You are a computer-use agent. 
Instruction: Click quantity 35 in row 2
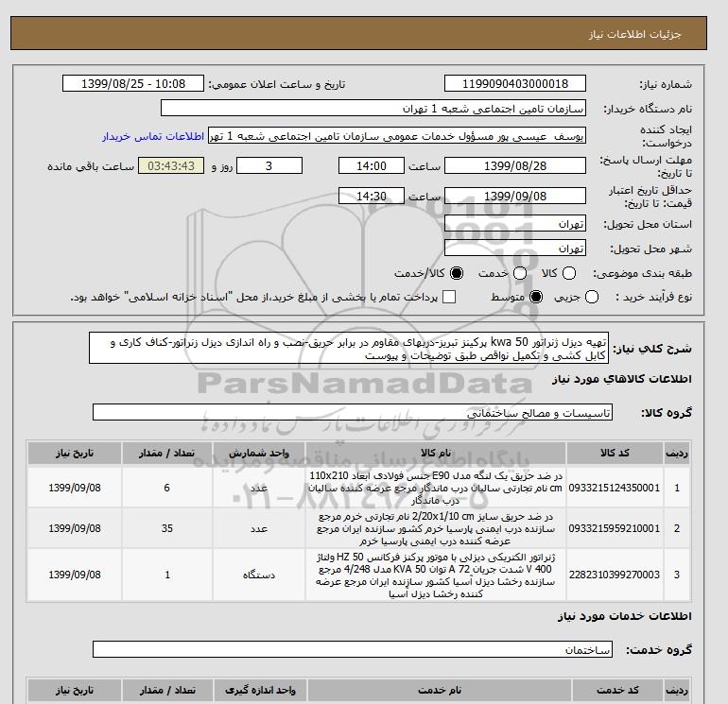167,528
